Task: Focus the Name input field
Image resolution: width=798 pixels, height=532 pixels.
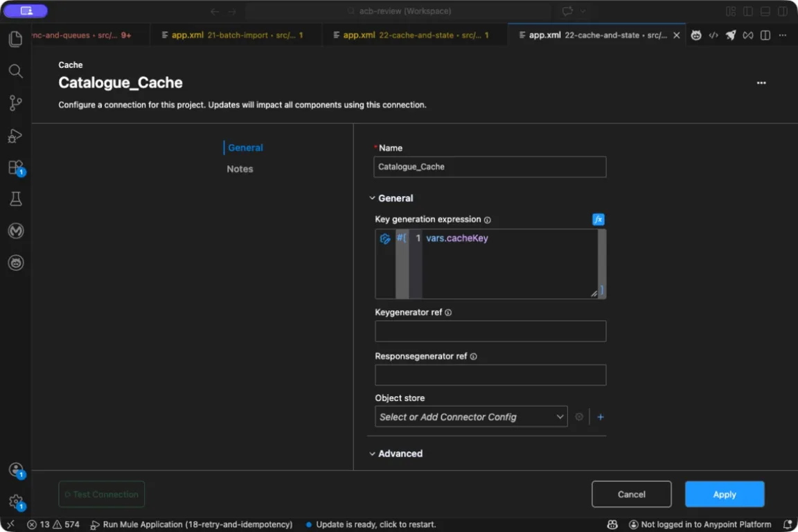Action: pyautogui.click(x=490, y=167)
